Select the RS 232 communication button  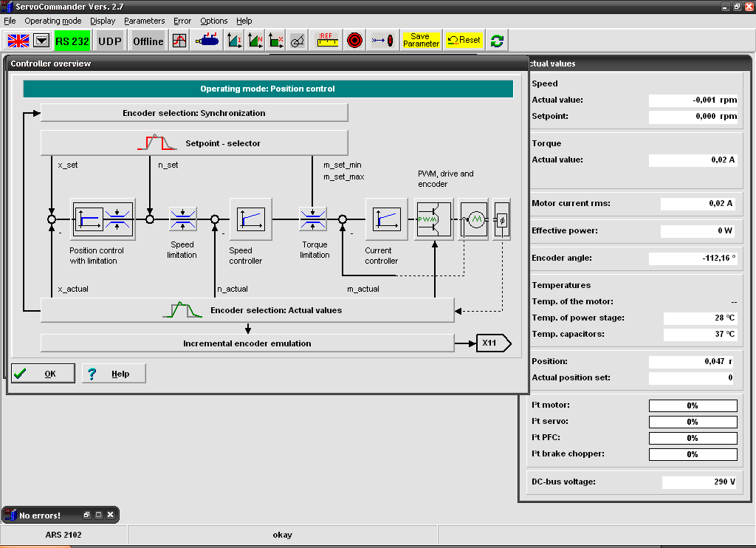point(72,41)
